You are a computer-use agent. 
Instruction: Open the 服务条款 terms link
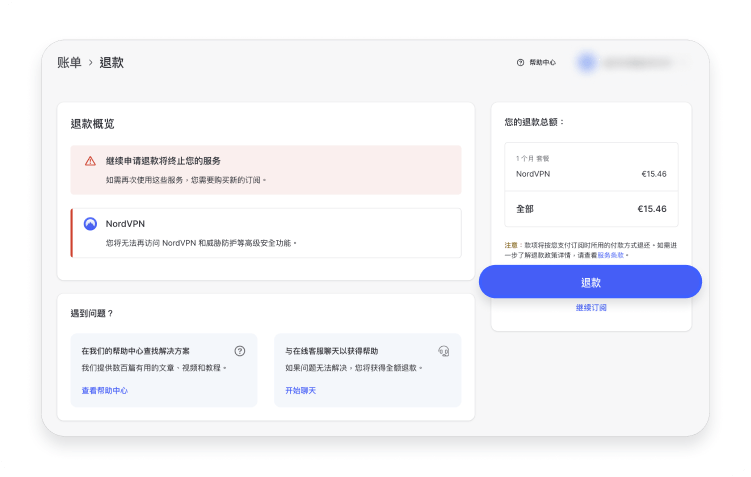(x=611, y=255)
